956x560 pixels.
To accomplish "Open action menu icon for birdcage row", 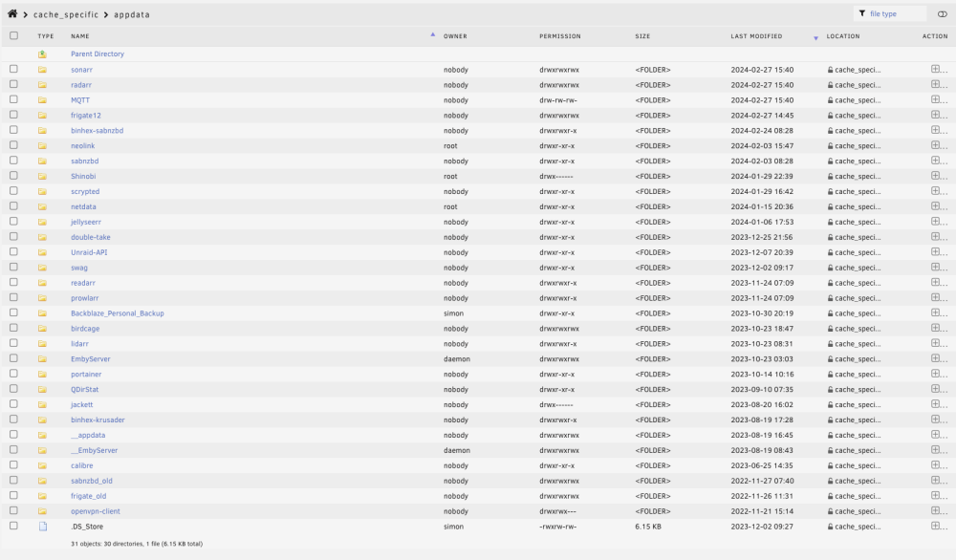I will click(935, 328).
